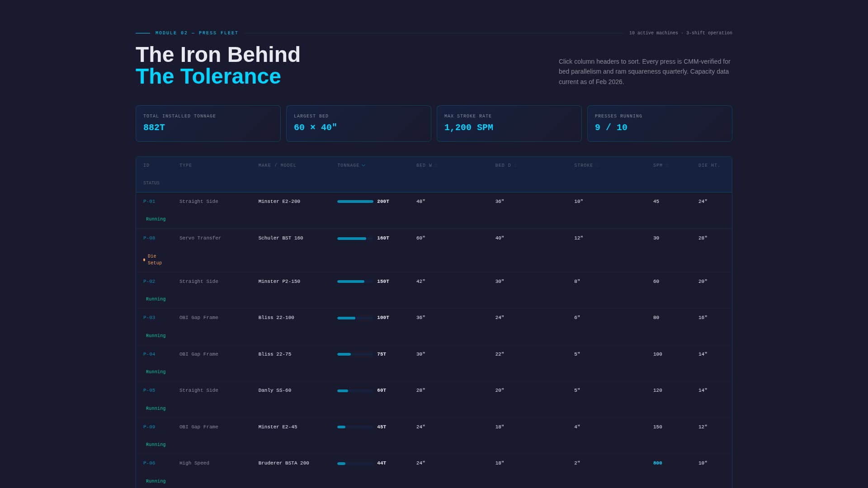Click the orange Die Setup status dot
Screen dimensions: 868x488
coord(144,260)
